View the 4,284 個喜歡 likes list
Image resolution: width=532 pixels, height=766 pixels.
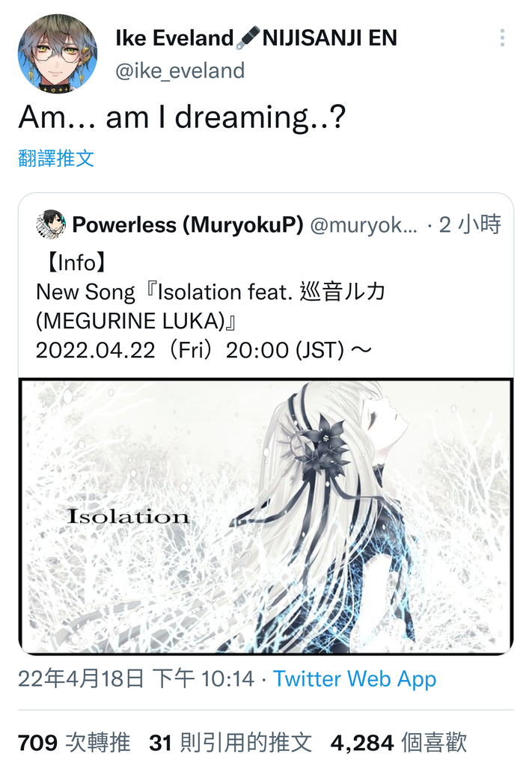pos(399,743)
